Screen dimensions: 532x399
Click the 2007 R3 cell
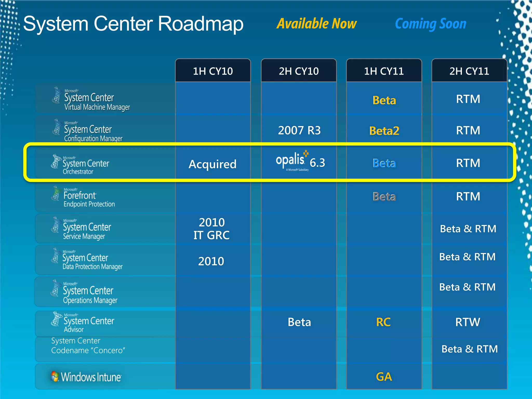tap(299, 130)
